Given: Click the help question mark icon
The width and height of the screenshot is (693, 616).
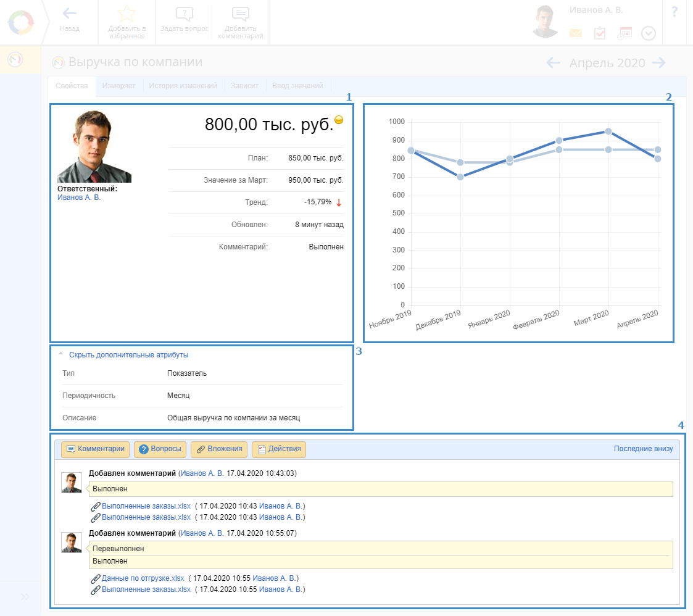Looking at the screenshot, I should coord(674,11).
